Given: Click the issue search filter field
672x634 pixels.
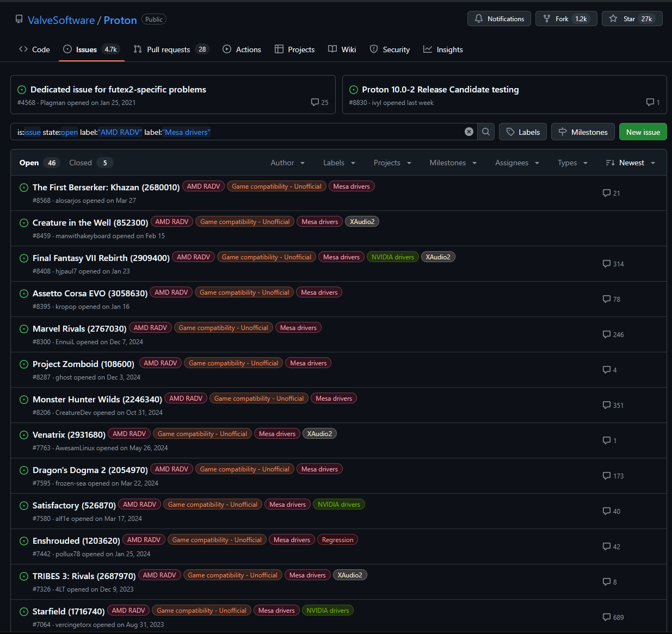Looking at the screenshot, I should point(244,132).
